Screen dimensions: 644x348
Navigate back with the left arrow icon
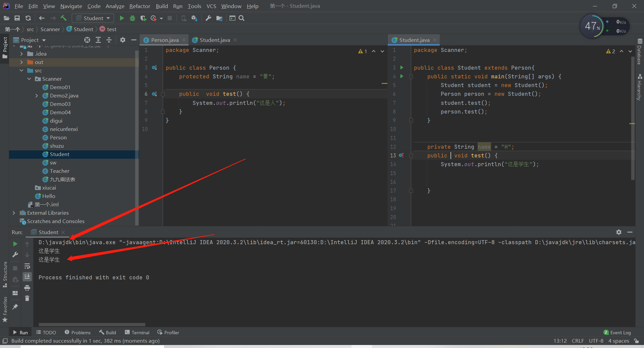click(x=42, y=18)
